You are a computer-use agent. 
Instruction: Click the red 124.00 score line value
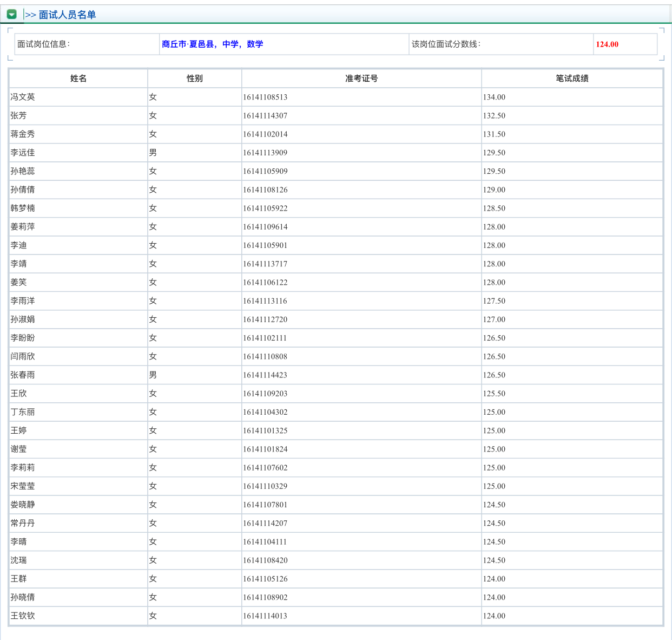[x=607, y=44]
